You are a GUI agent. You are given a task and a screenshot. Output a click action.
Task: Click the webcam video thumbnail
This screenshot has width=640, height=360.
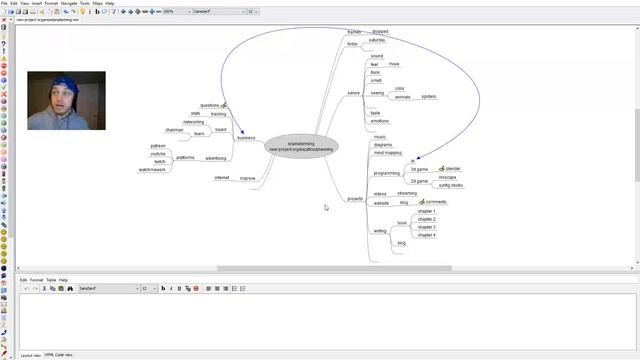click(67, 101)
